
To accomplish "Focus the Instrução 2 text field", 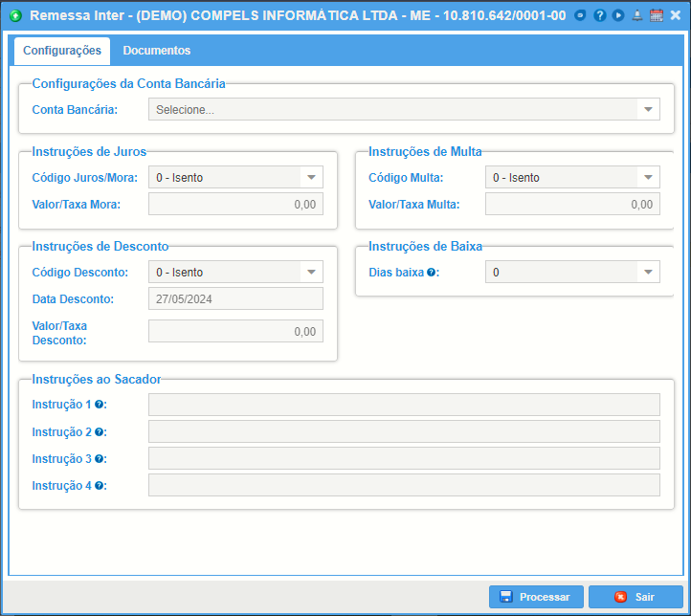I will click(x=404, y=431).
